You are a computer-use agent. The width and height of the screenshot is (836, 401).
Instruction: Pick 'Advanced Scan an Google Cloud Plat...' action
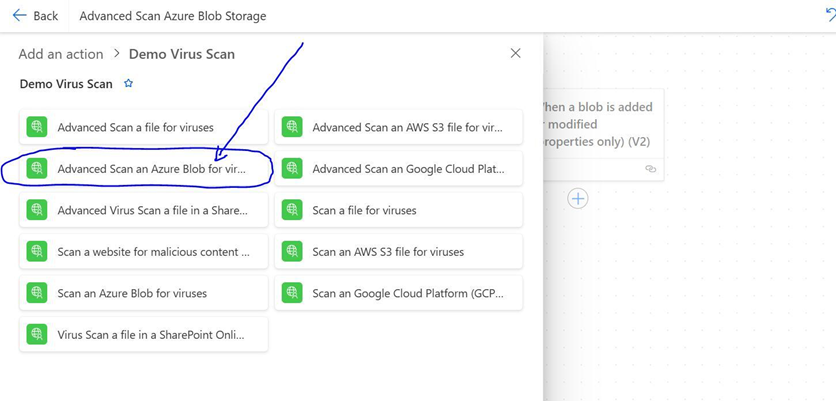[x=399, y=169]
